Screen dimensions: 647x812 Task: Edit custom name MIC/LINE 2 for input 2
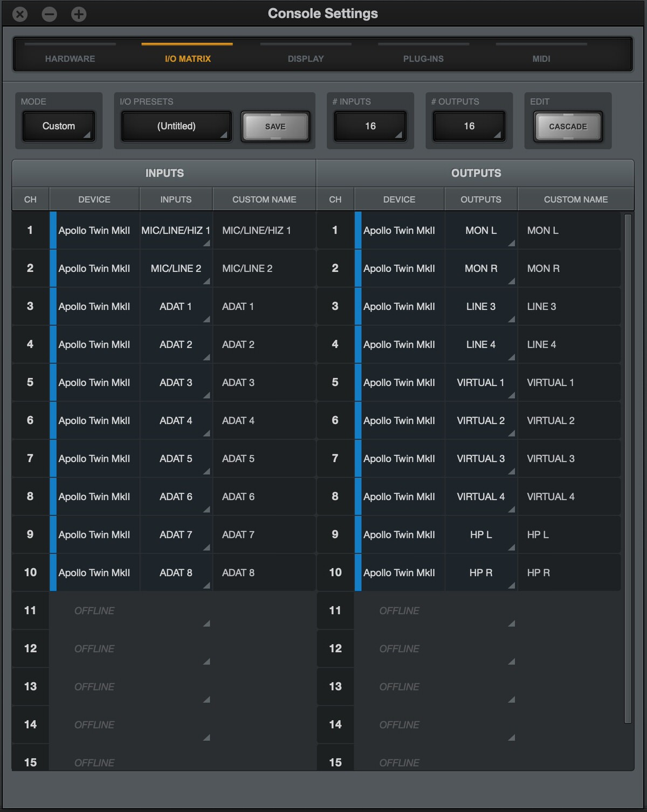tap(264, 268)
